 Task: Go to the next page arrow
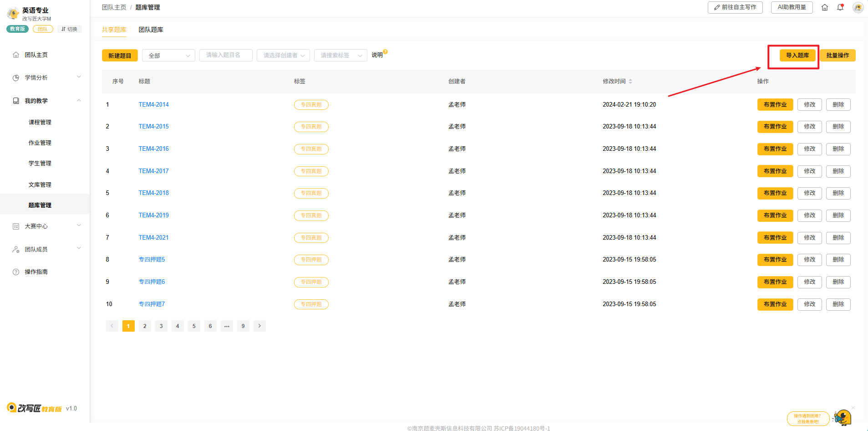[259, 326]
